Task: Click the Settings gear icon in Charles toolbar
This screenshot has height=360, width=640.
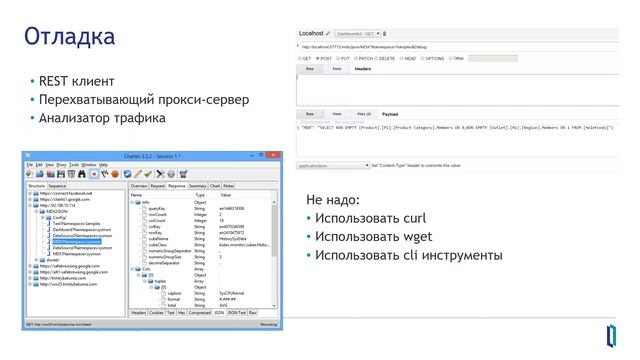Action: (x=171, y=174)
